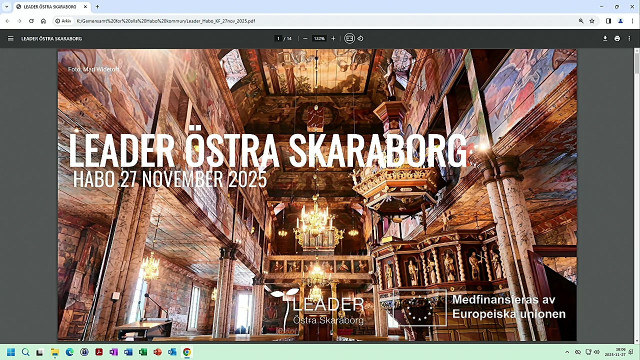This screenshot has width=640, height=360.
Task: Zoom in the PDF with plus button
Action: tap(333, 38)
